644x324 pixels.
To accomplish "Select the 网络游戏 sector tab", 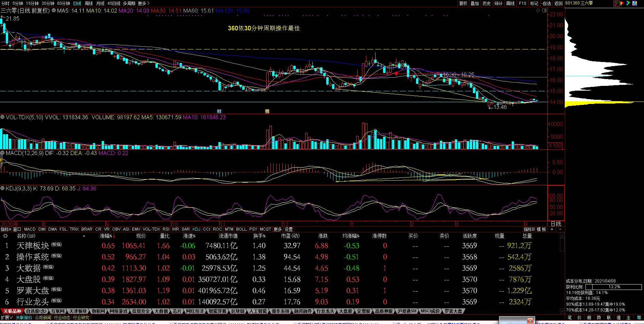I will pos(118,311).
